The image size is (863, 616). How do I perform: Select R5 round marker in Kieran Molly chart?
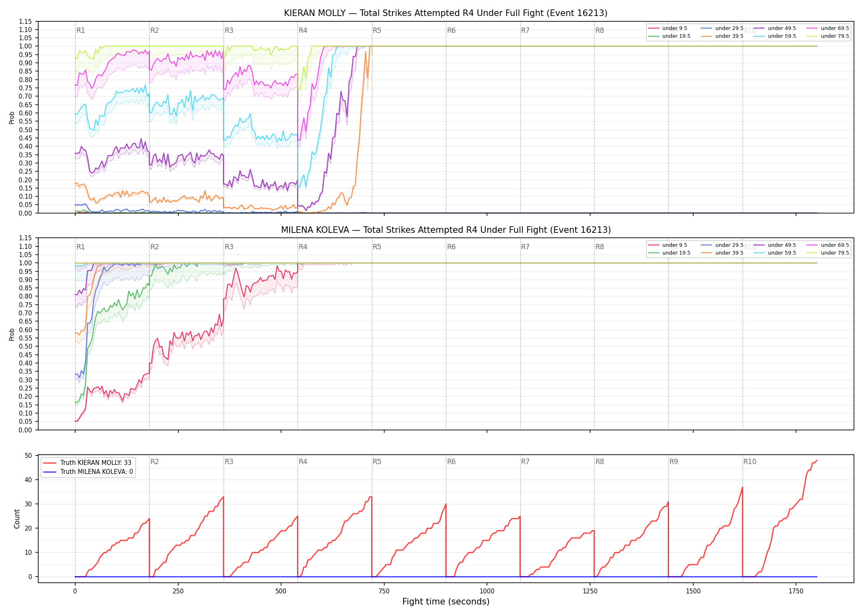tap(377, 30)
